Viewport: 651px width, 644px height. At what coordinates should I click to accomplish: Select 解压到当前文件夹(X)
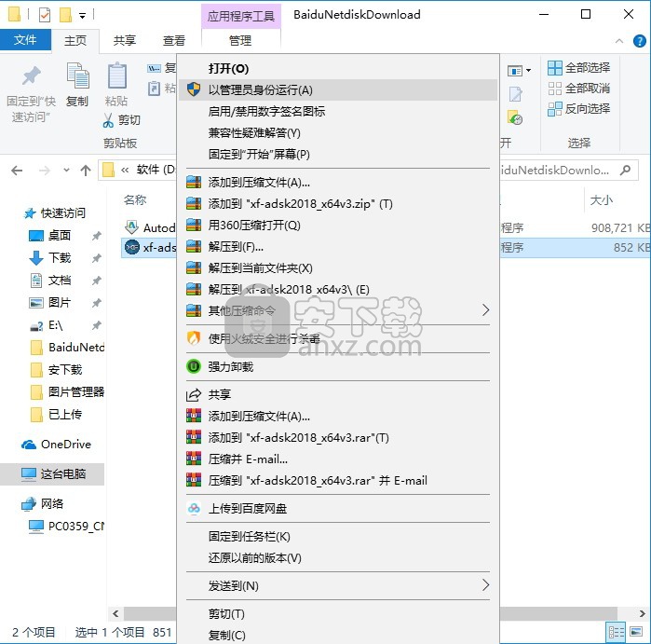click(338, 268)
